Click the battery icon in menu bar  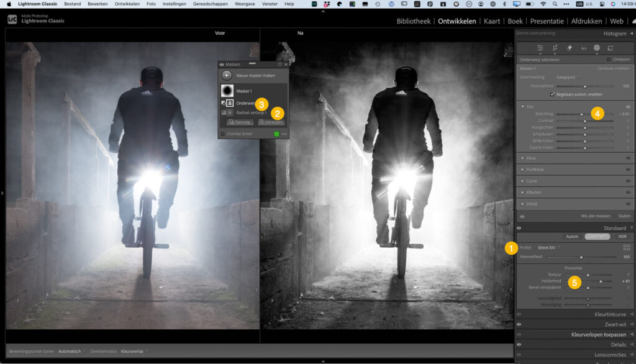[529, 4]
